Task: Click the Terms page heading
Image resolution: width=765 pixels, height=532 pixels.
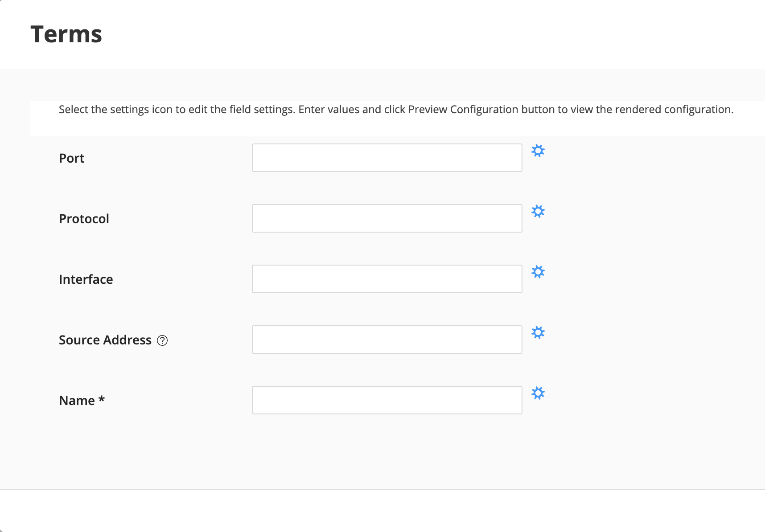Action: tap(66, 33)
